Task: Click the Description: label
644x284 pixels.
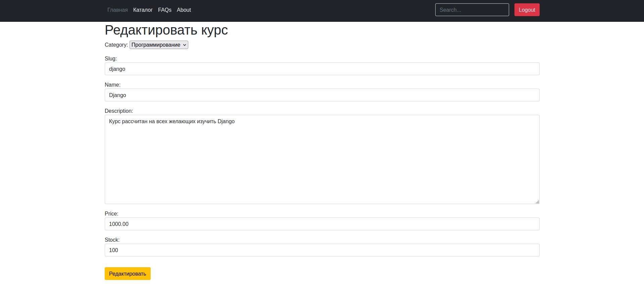Action: tap(119, 111)
